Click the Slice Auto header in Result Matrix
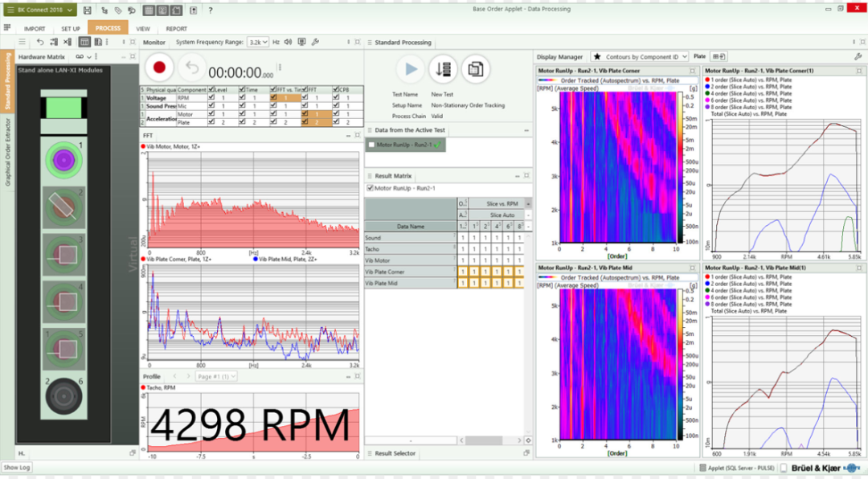This screenshot has width=868, height=479. [497, 215]
